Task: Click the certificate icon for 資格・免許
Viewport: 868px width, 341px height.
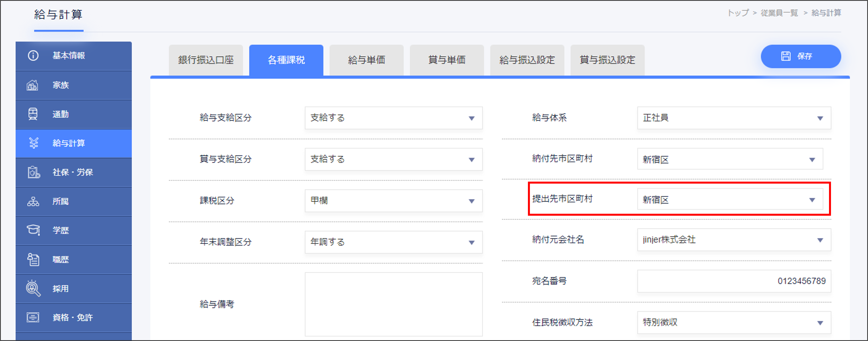Action: (x=33, y=317)
